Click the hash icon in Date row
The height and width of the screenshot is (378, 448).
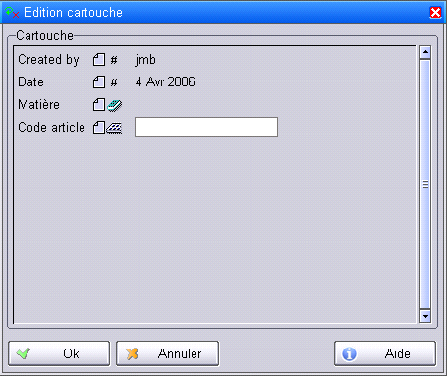click(x=114, y=82)
